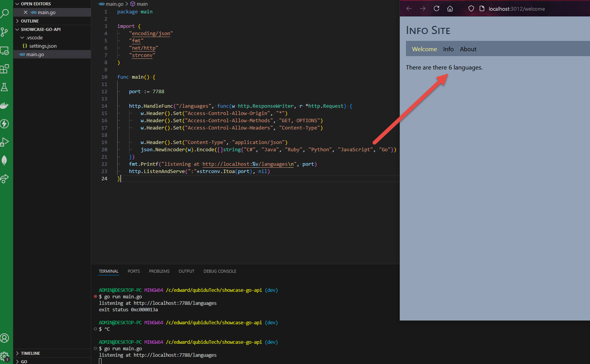Click "There are there 6 languages." text
This screenshot has height=364, width=590.
pyautogui.click(x=444, y=68)
